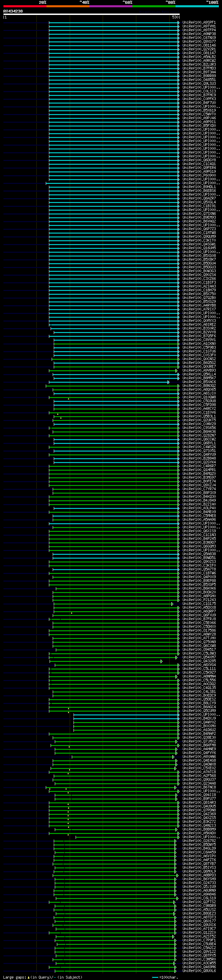The width and height of the screenshot is (222, 980).
Task: Select the UniRef100_A9VB93 label
Action: [x=199, y=370]
